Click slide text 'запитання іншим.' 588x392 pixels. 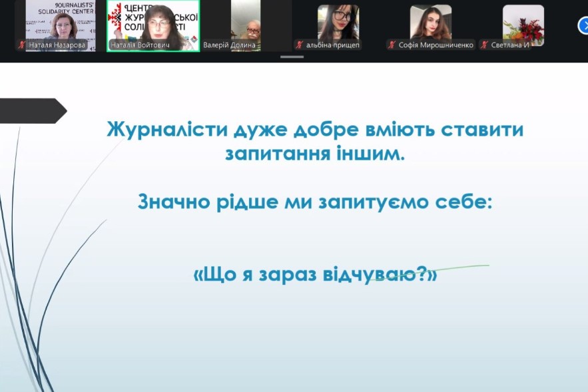point(315,154)
